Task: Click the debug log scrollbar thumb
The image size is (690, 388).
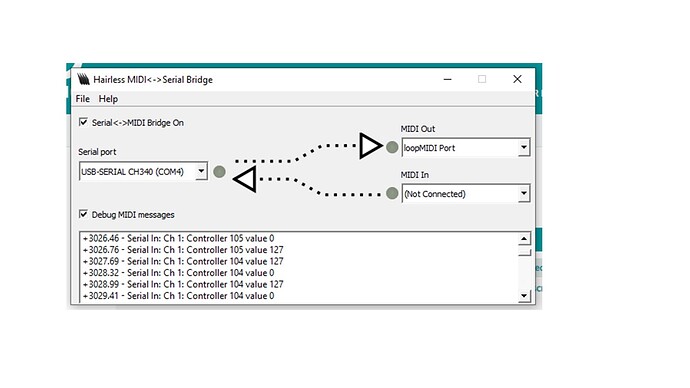Action: coord(524,253)
